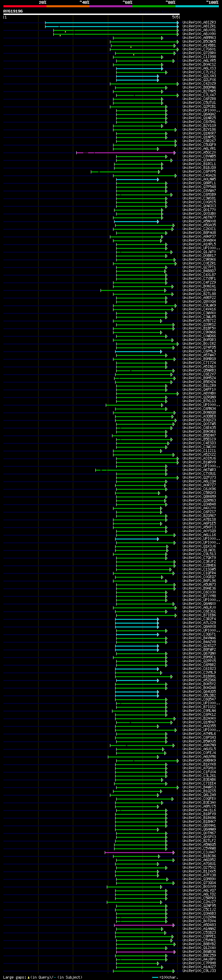
Task: Open hit label UniRef100_A8J090
Action: pyautogui.click(x=199, y=34)
